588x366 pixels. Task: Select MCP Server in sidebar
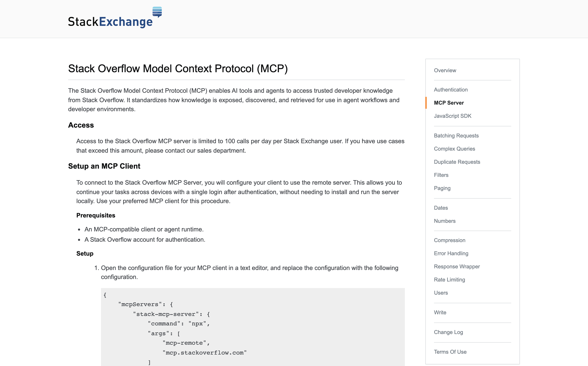point(449,103)
